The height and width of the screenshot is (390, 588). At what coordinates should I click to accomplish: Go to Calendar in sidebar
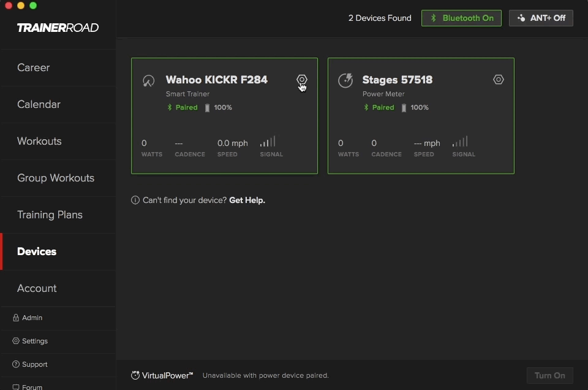tap(58, 104)
